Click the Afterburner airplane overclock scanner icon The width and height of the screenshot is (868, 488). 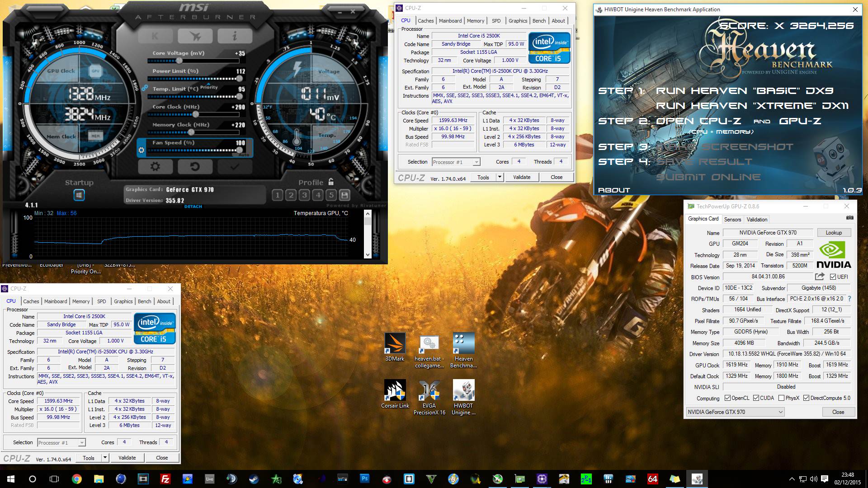coord(195,36)
